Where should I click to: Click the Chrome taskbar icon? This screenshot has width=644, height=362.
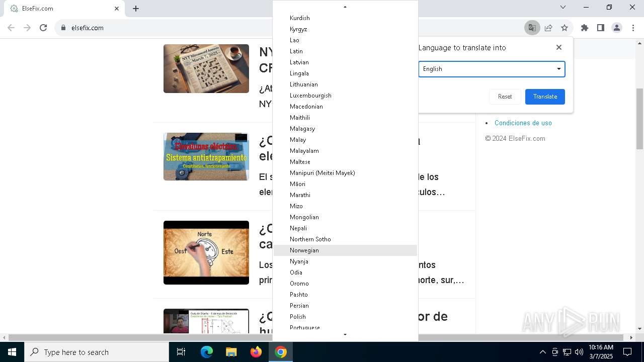pyautogui.click(x=281, y=352)
